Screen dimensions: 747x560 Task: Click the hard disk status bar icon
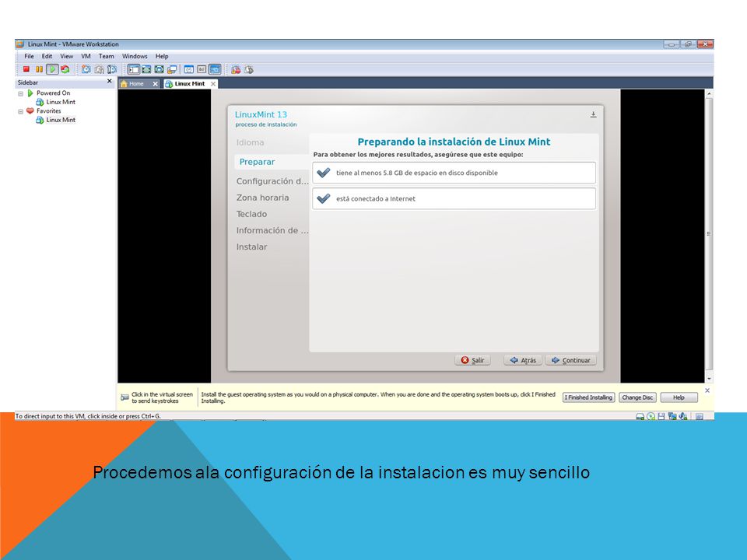point(640,417)
